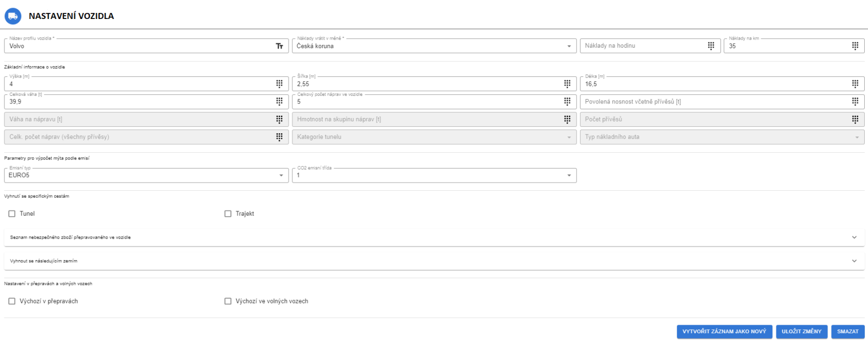This screenshot has height=343, width=868.
Task: Click keypad icon in Povolená nosnost field
Action: 855,101
